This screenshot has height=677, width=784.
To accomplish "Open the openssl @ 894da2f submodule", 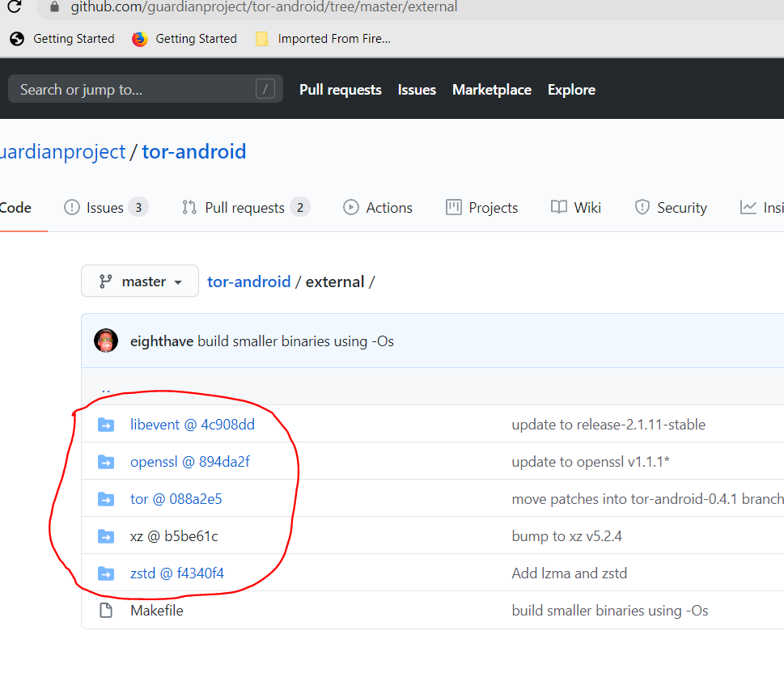I will [x=190, y=462].
